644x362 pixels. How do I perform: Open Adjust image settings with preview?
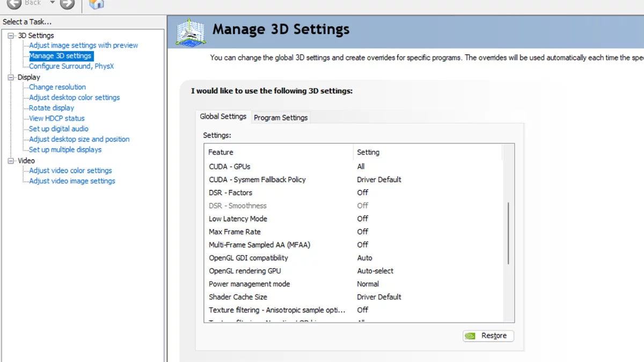83,46
